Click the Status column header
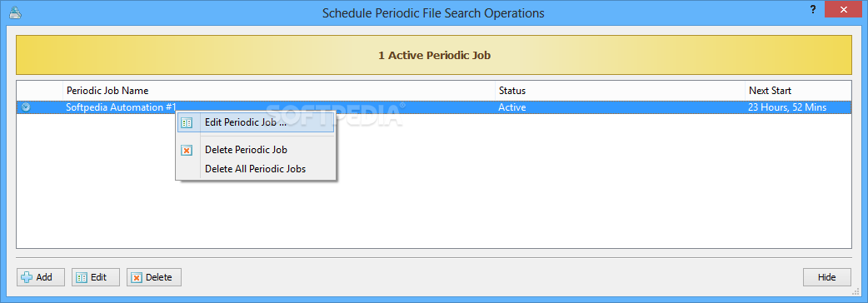The image size is (868, 303). [620, 90]
